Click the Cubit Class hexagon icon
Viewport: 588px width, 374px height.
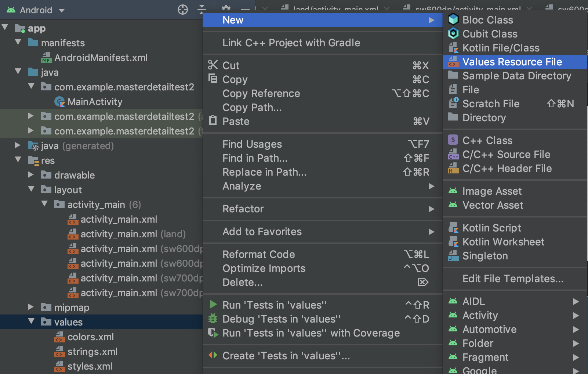point(453,33)
